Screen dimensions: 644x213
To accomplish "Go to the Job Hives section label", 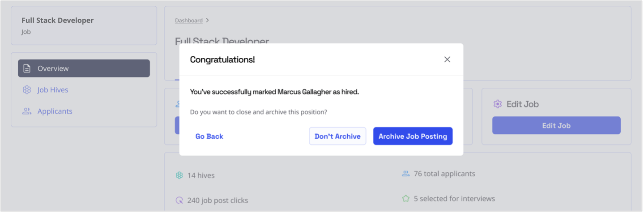I will (x=53, y=90).
